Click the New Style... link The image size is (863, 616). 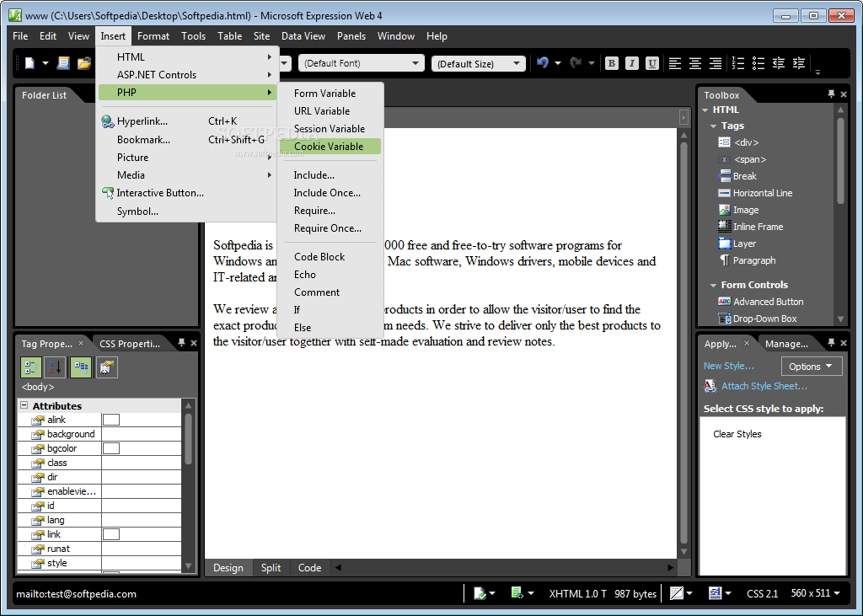point(729,366)
